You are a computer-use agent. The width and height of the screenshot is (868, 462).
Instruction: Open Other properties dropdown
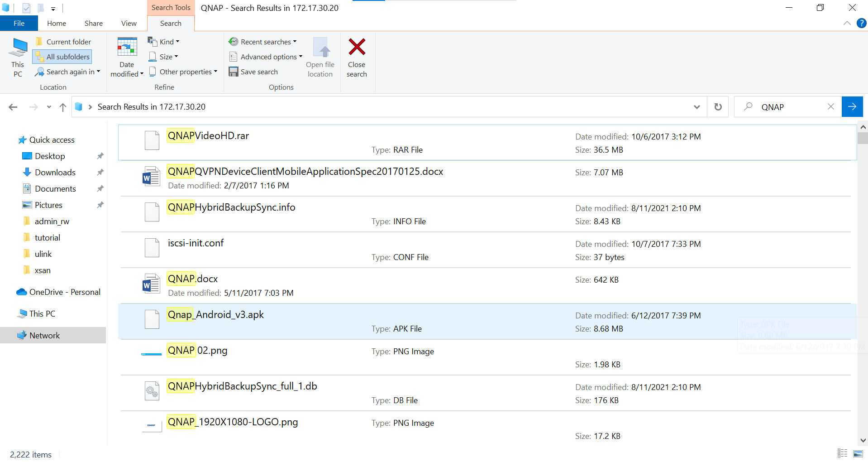point(183,72)
